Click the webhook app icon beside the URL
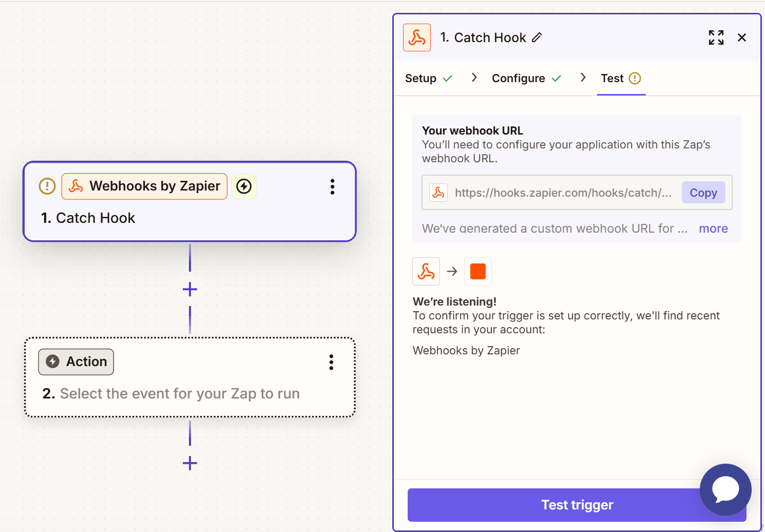Screen dimensions: 765x532 [438, 192]
